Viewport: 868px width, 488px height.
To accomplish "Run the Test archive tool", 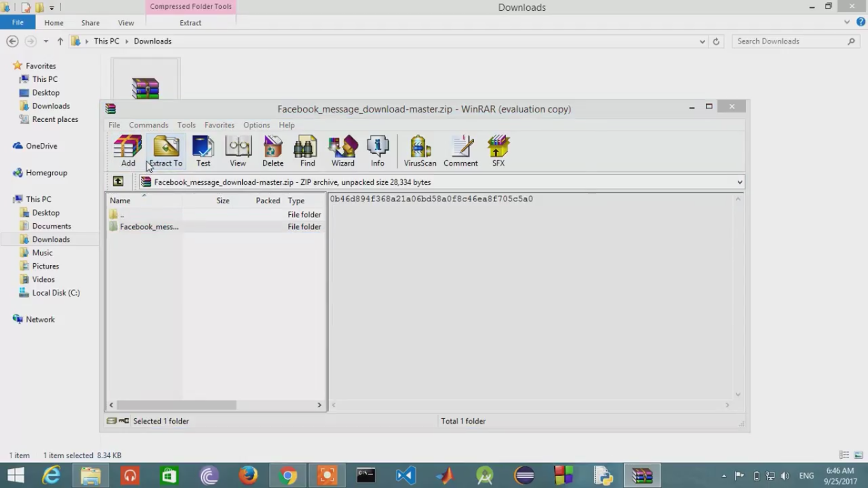I will [x=203, y=151].
